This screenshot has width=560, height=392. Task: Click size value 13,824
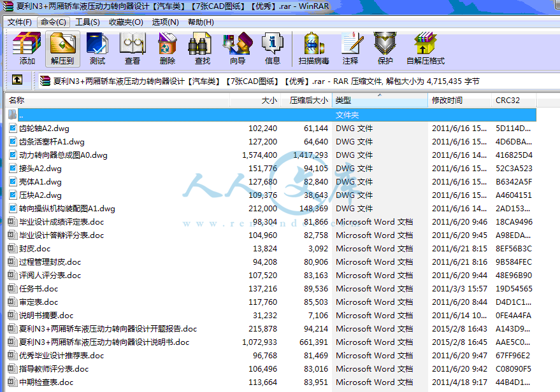[265, 249]
